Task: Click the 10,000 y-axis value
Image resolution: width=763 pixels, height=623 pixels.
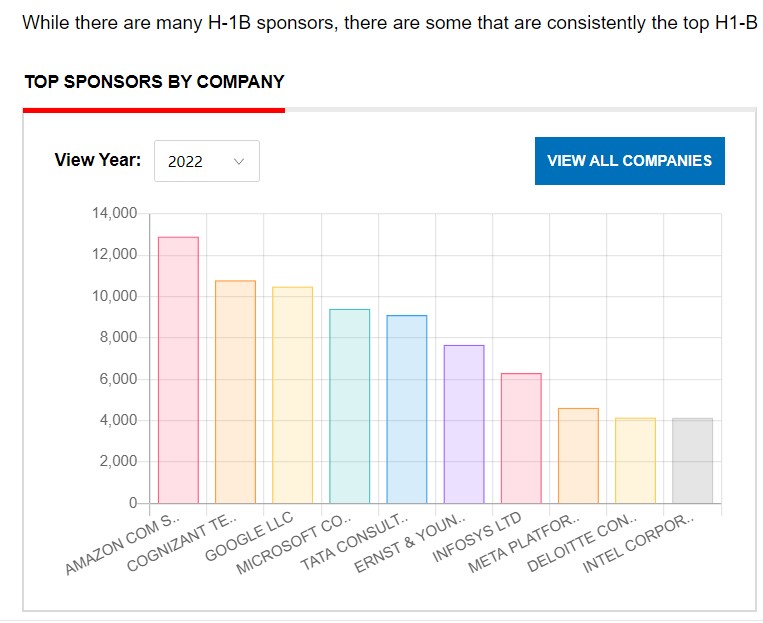Action: point(114,296)
